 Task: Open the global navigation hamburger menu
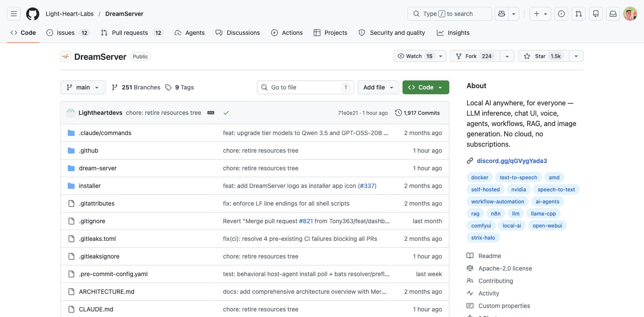point(14,14)
